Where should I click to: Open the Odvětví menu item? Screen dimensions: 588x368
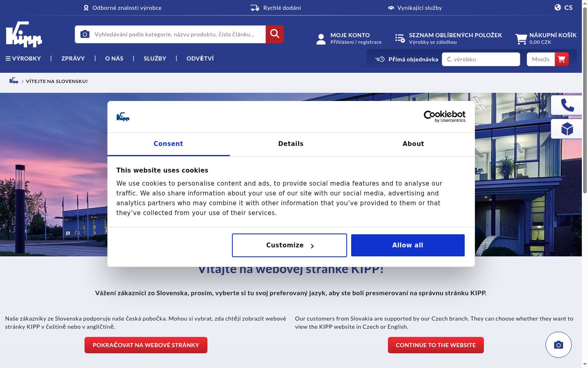[200, 58]
